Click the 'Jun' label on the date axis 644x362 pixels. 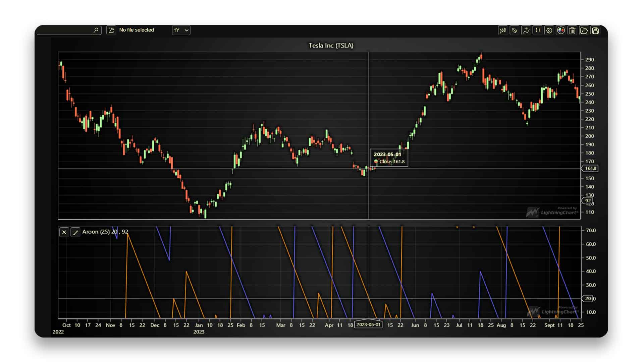[415, 325]
